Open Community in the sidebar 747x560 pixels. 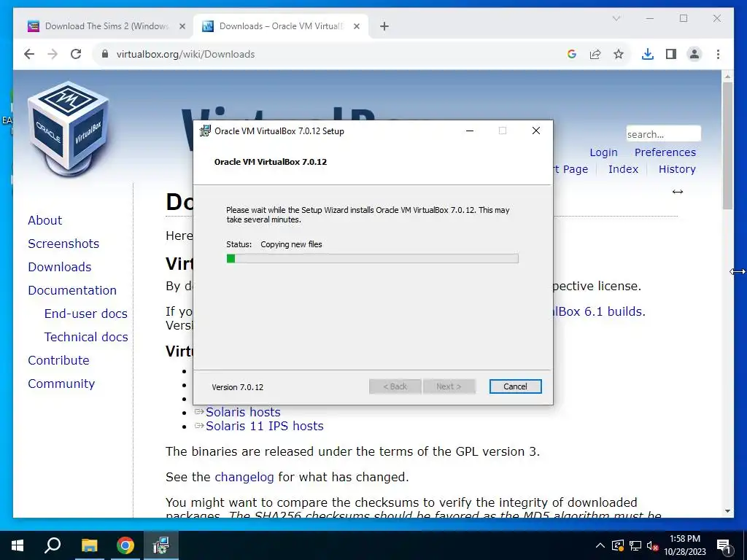(x=61, y=384)
